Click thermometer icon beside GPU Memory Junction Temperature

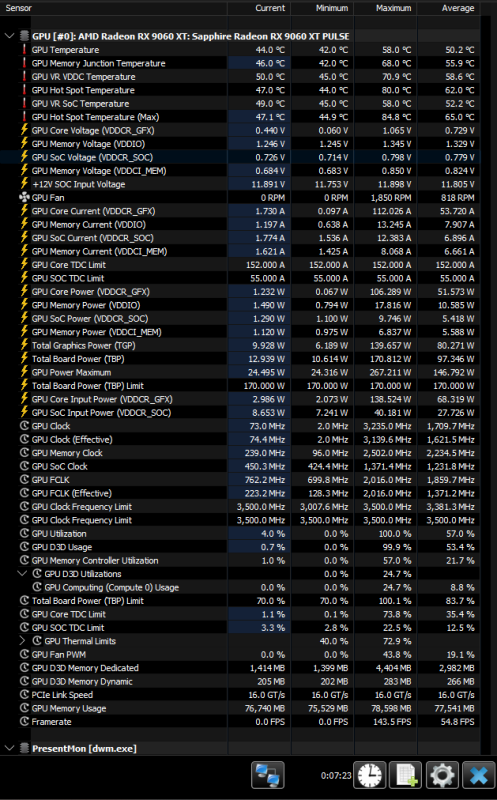(24, 63)
